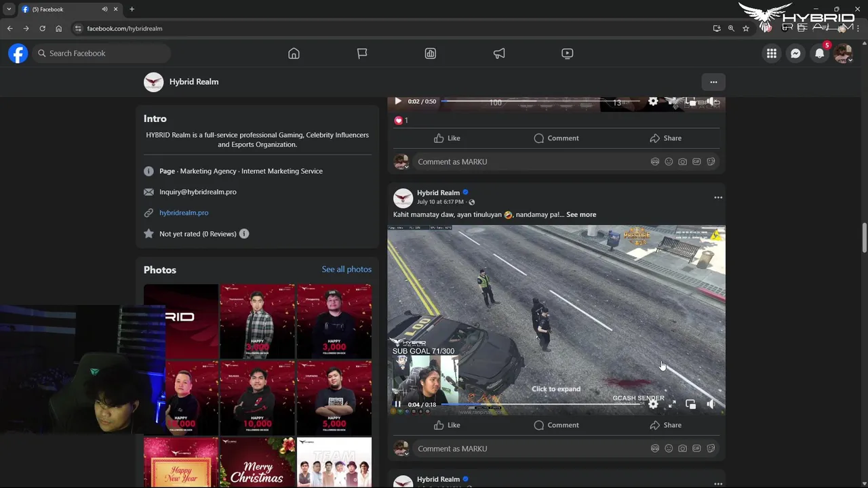The image size is (868, 488).
Task: Open the Happy 10,000 followers photo
Action: click(257, 398)
